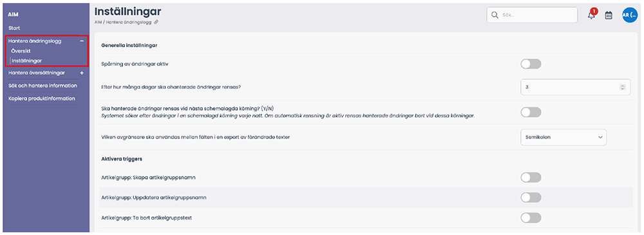Open the notifications bell icon

pyautogui.click(x=591, y=15)
